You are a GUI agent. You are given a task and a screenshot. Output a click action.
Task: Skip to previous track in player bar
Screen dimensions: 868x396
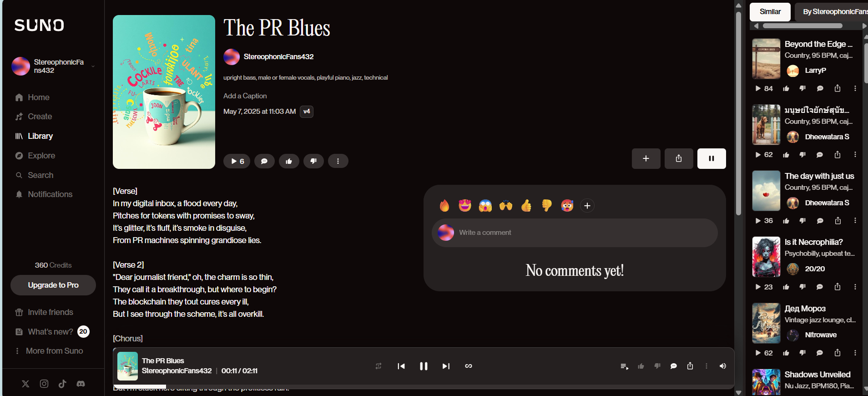(401, 366)
